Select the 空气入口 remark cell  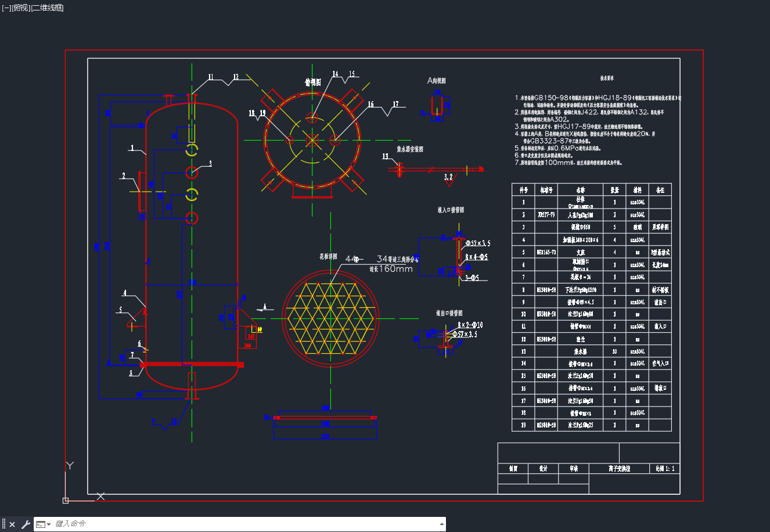(660, 364)
